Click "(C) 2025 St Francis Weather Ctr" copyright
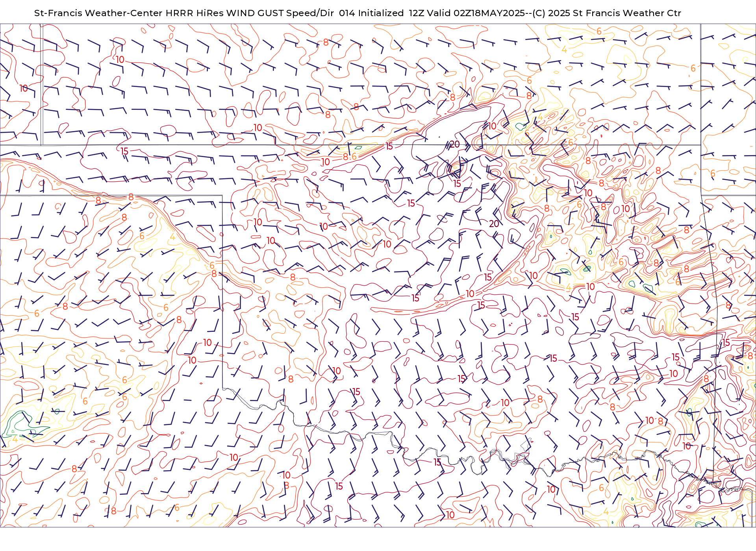756x551 pixels. click(x=607, y=13)
